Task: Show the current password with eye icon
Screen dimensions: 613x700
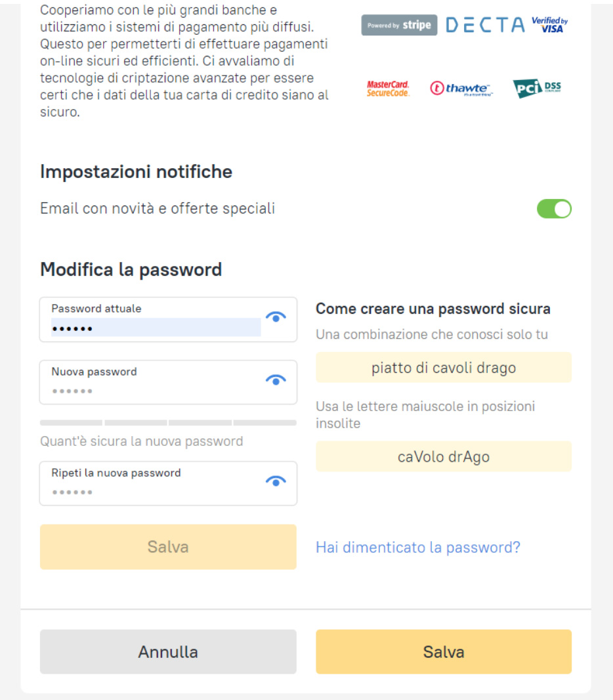Action: 276,317
